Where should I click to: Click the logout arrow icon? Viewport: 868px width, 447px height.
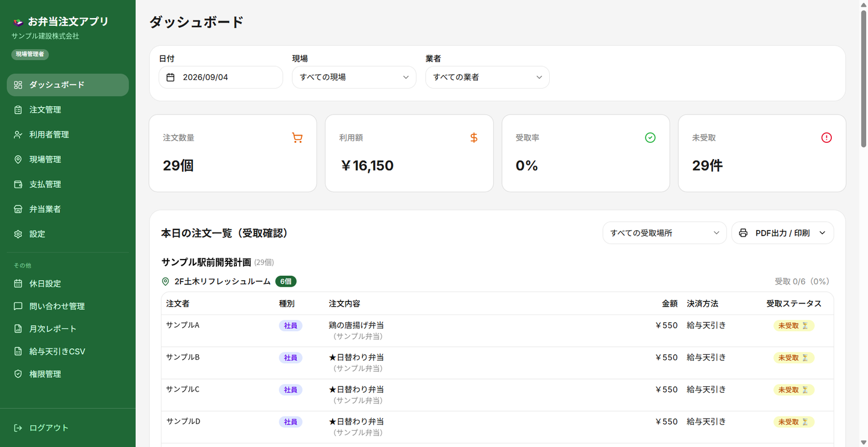coord(18,428)
